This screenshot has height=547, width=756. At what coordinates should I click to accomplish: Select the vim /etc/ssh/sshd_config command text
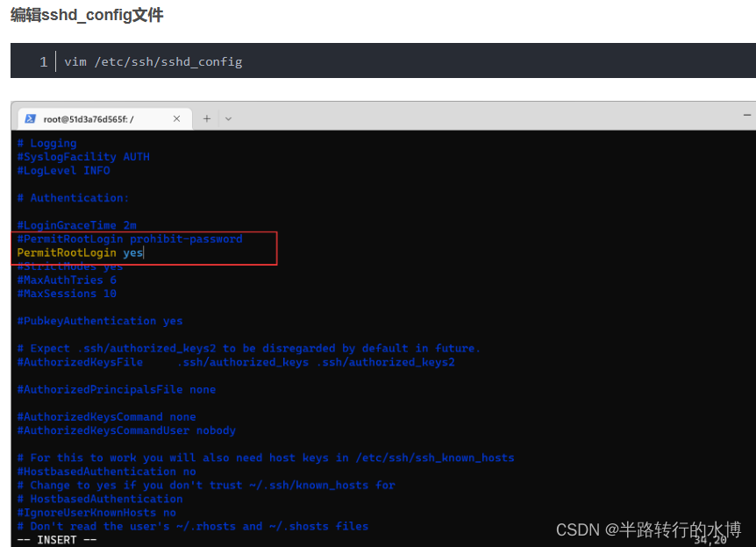click(x=154, y=60)
